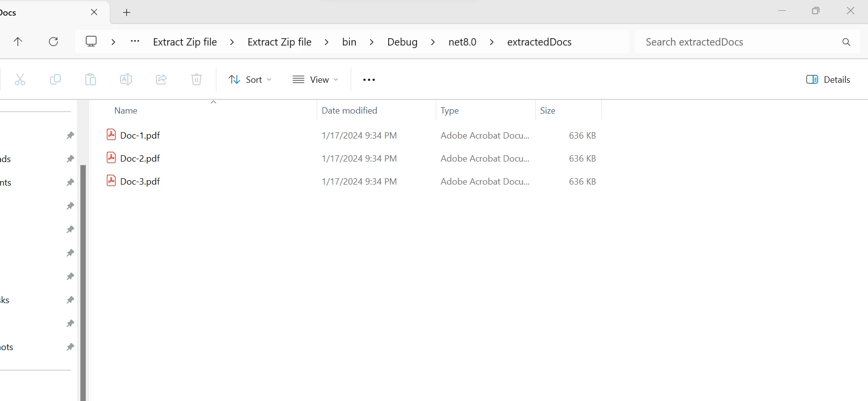Click the Refresh icon
The image size is (868, 401).
click(x=53, y=42)
